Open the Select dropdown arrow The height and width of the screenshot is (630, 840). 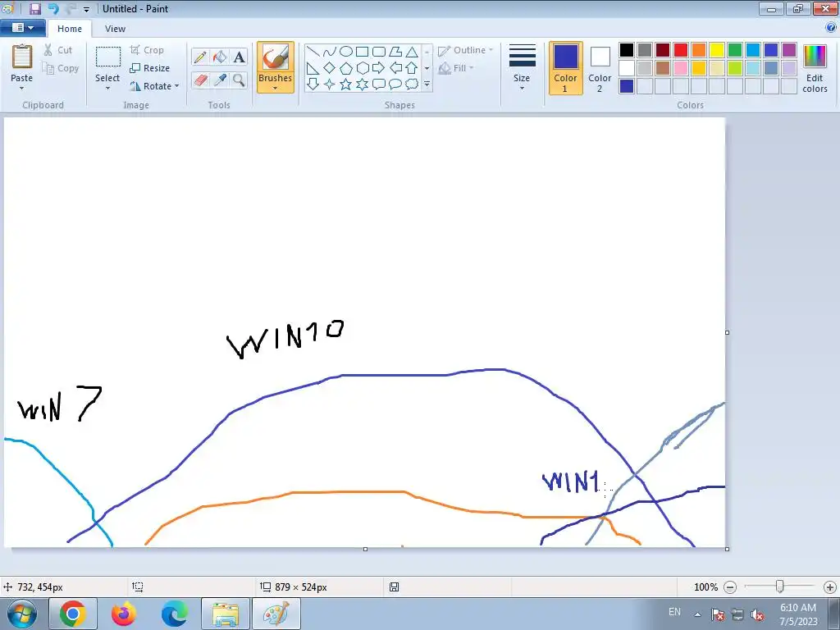[107, 89]
